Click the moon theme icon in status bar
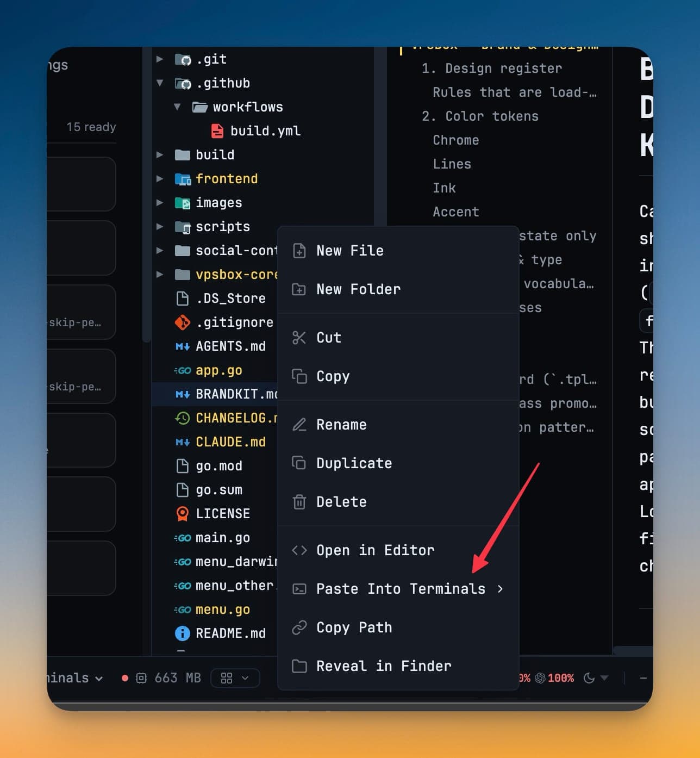Screen dimensions: 700x758 [x=589, y=678]
